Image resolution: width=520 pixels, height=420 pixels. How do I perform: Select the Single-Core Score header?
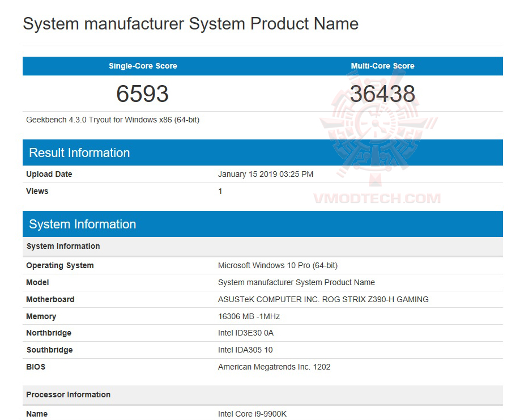(x=143, y=66)
